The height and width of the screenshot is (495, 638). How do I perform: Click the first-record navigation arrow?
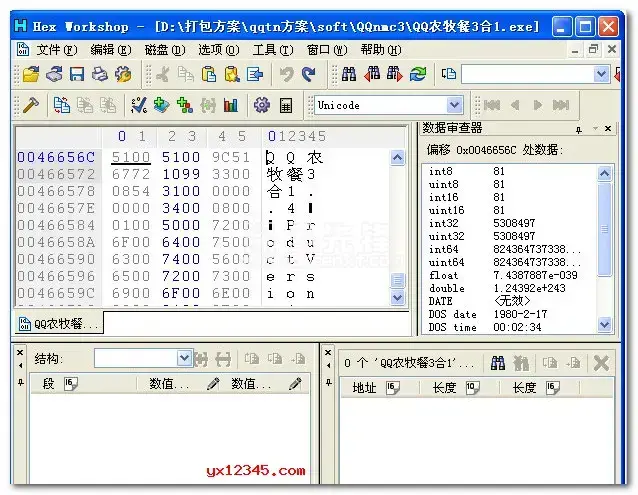point(492,105)
